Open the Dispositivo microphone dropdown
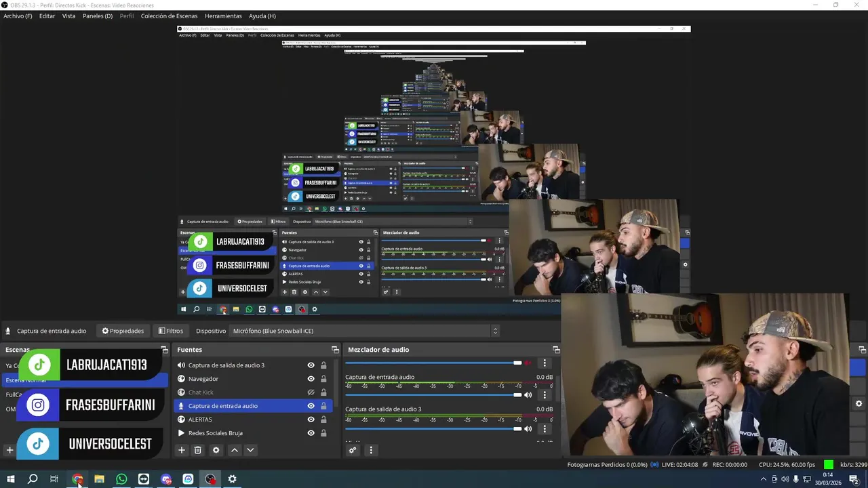This screenshot has height=488, width=868. pos(365,331)
